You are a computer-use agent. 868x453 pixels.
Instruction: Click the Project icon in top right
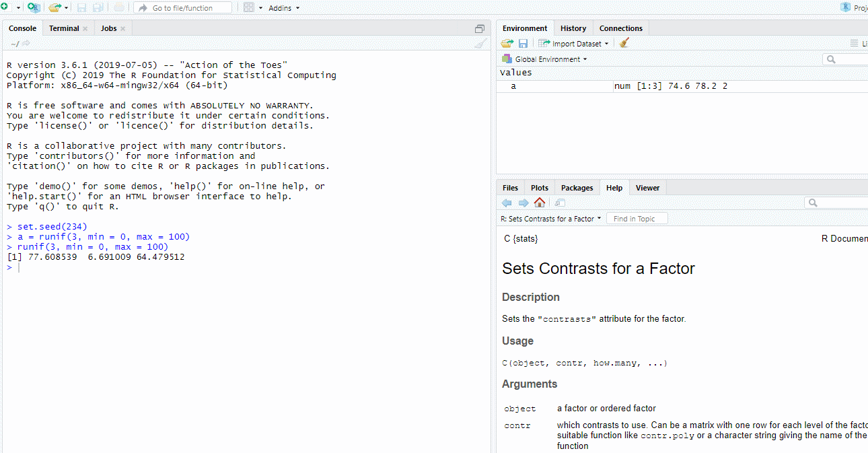846,7
